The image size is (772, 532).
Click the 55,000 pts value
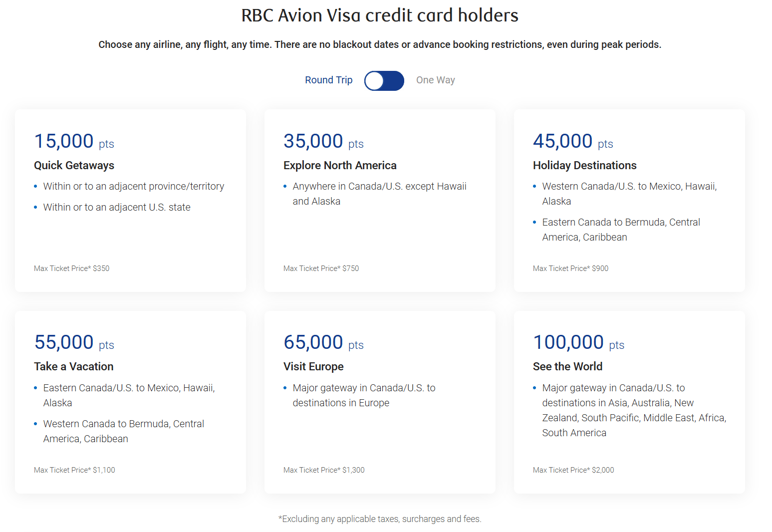[x=74, y=342]
